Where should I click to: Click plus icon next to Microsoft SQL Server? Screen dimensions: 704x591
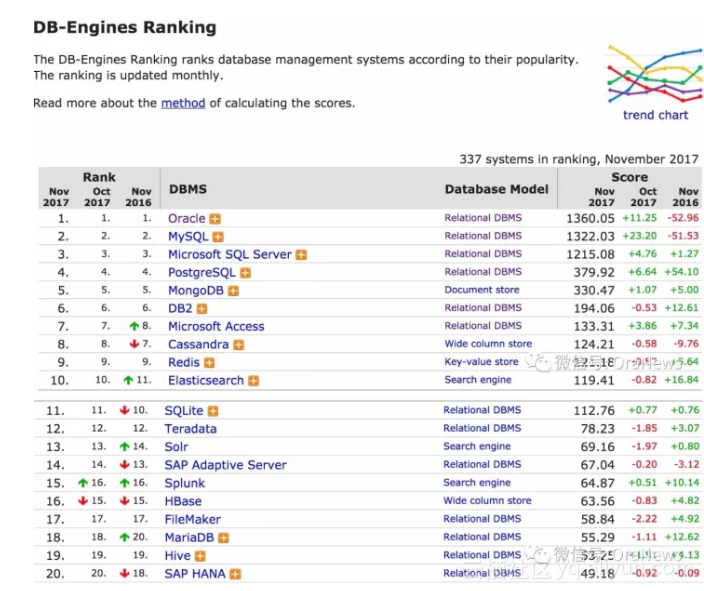click(x=301, y=255)
